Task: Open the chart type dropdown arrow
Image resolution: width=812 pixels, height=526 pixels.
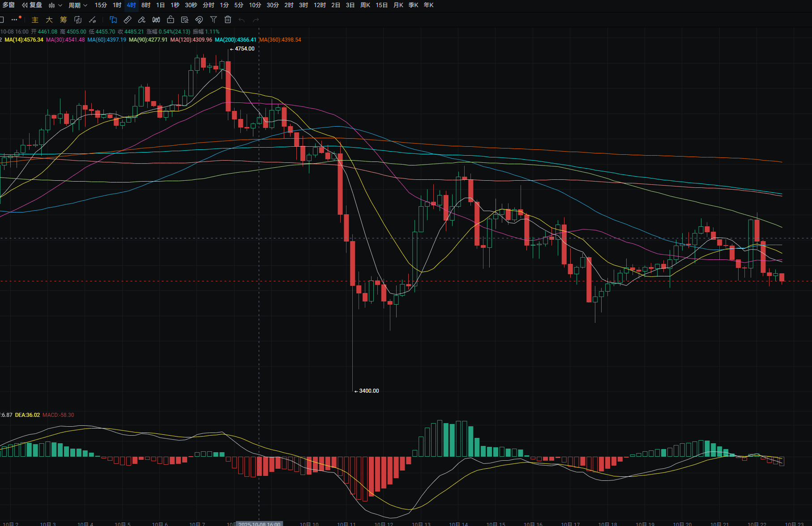Action: click(60, 5)
